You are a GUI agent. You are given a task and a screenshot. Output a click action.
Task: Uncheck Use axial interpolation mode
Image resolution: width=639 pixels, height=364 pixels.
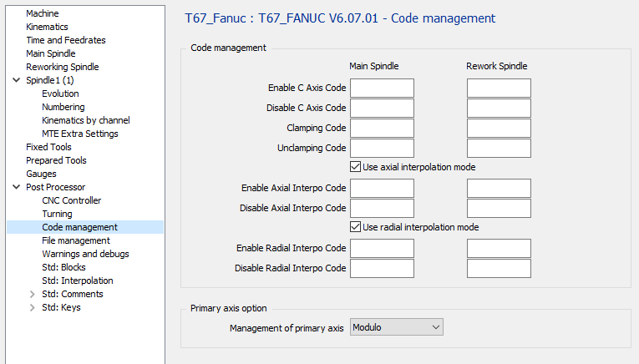pos(356,167)
